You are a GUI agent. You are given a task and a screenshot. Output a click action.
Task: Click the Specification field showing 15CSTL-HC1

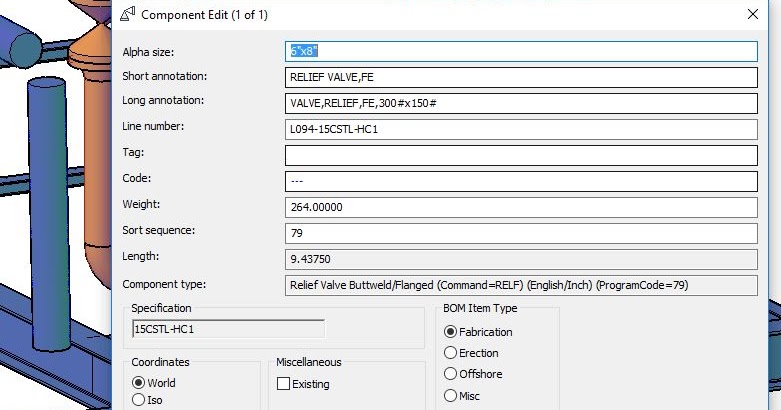[x=228, y=329]
